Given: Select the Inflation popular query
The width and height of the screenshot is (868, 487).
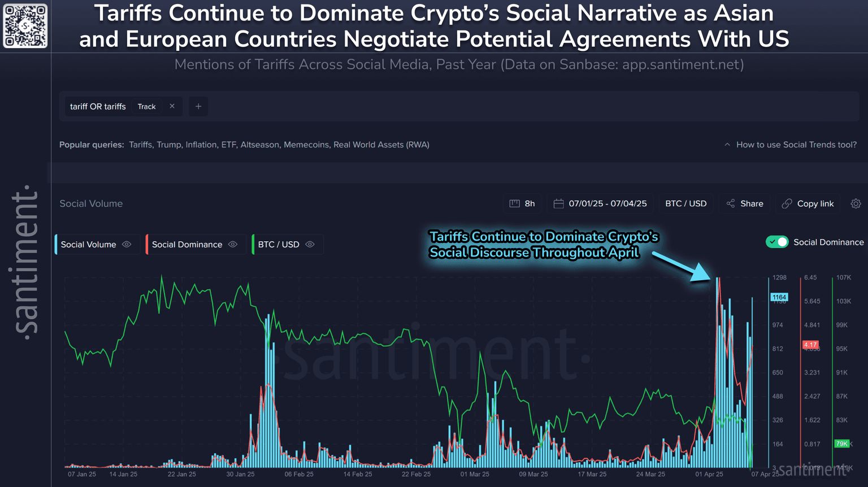Looking at the screenshot, I should (201, 145).
